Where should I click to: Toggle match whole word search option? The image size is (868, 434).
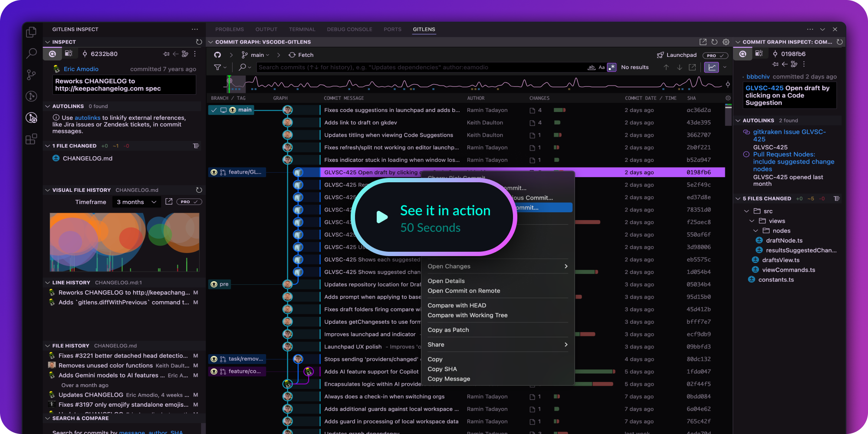(591, 67)
